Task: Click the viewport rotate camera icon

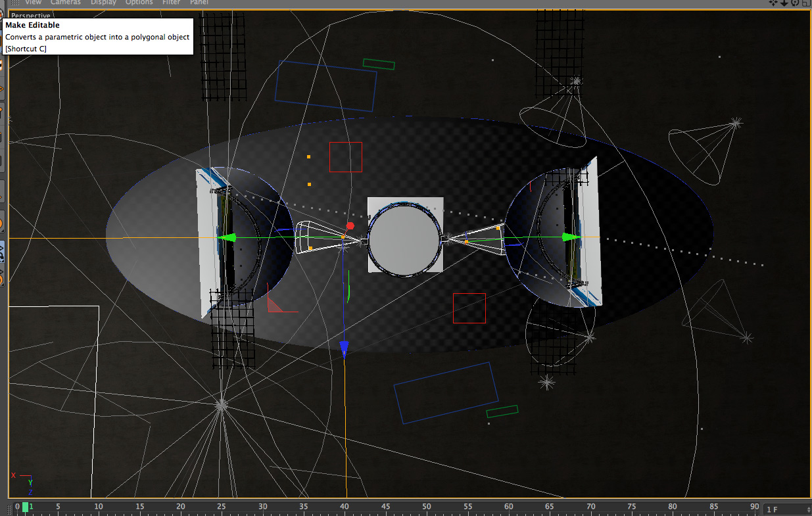Action: (x=795, y=3)
